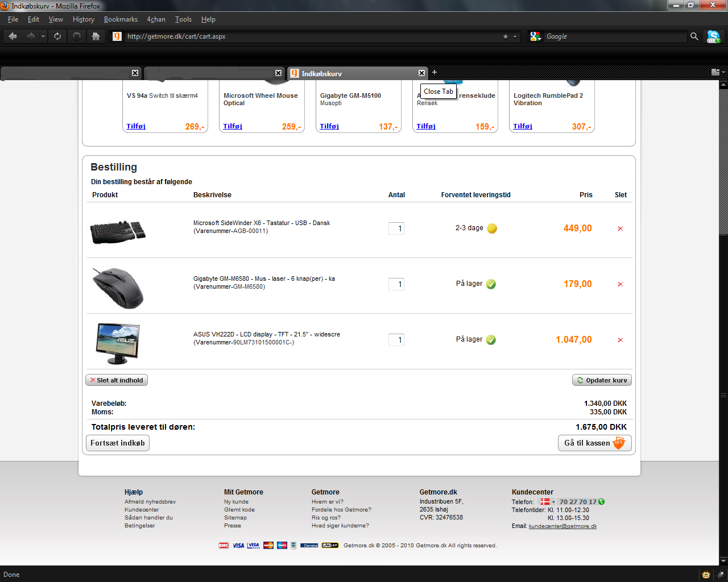Viewport: 728px width, 582px height.
Task: Open the Edit menu
Action: [x=34, y=19]
